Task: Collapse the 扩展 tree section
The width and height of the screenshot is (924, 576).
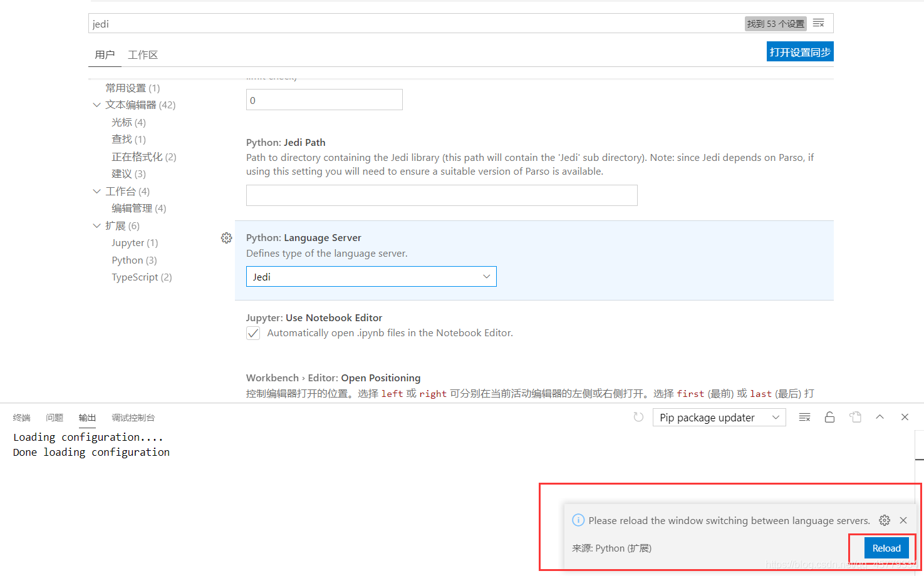Action: tap(96, 226)
